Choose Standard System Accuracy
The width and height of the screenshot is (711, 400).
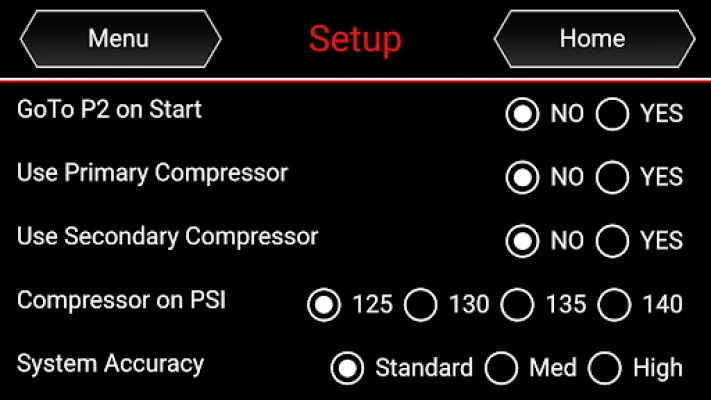click(347, 368)
